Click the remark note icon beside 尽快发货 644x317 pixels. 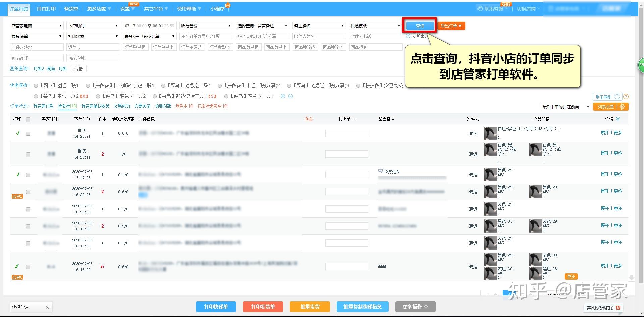(380, 171)
